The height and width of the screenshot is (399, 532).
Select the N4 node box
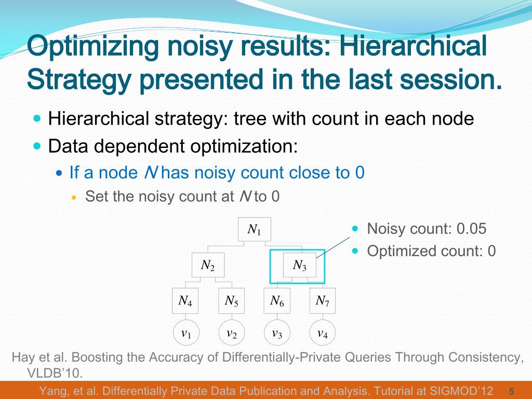(185, 301)
